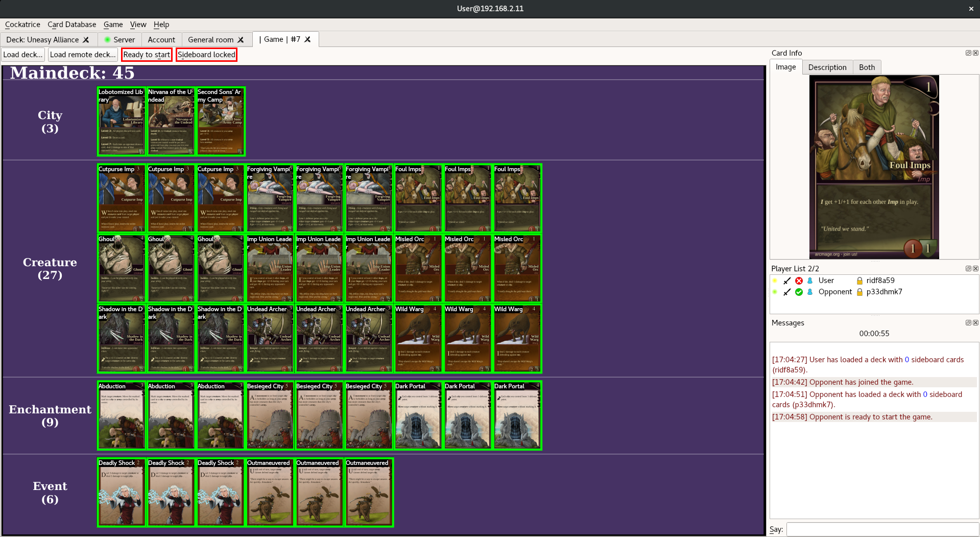Image resolution: width=980 pixels, height=537 pixels.
Task: Click the 00:00:55 game timer
Action: pyautogui.click(x=874, y=334)
